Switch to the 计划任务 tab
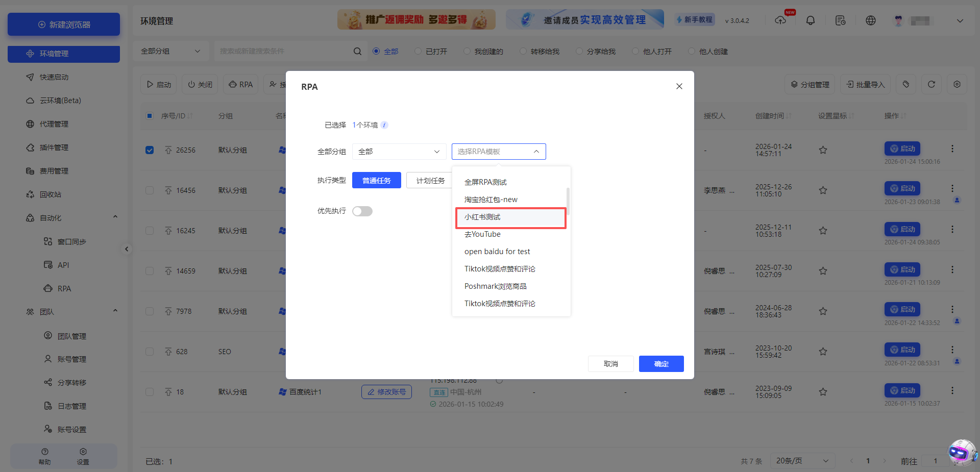The image size is (980, 472). 429,180
